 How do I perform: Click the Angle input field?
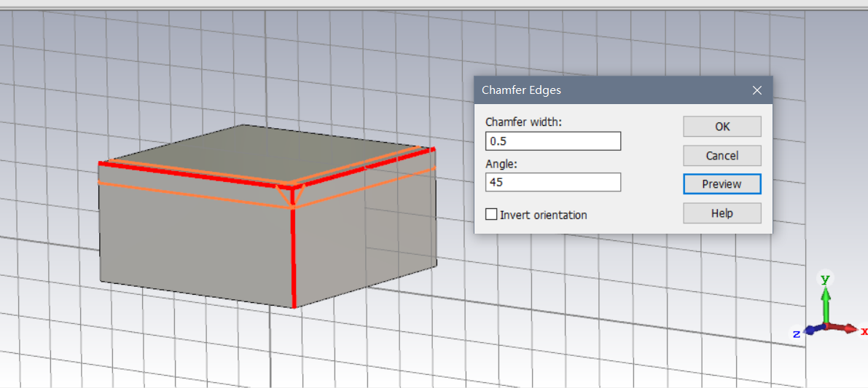click(x=553, y=182)
